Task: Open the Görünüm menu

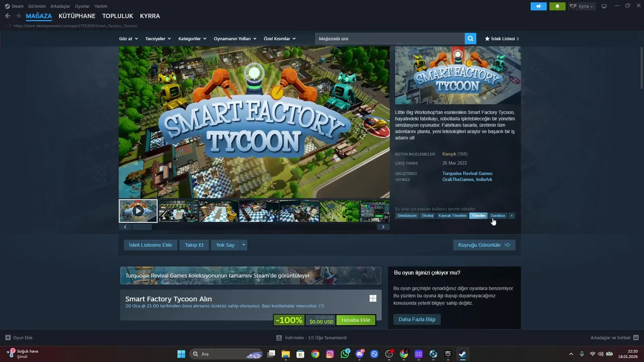Action: click(x=37, y=6)
